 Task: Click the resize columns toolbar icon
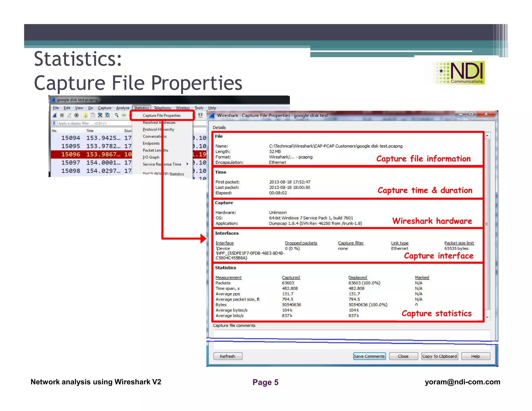tap(200, 115)
